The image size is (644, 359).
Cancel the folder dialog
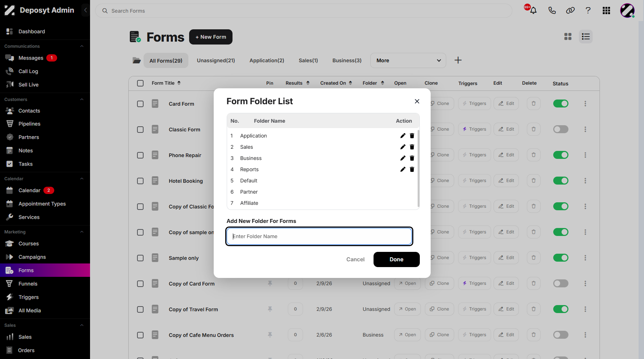pos(355,259)
